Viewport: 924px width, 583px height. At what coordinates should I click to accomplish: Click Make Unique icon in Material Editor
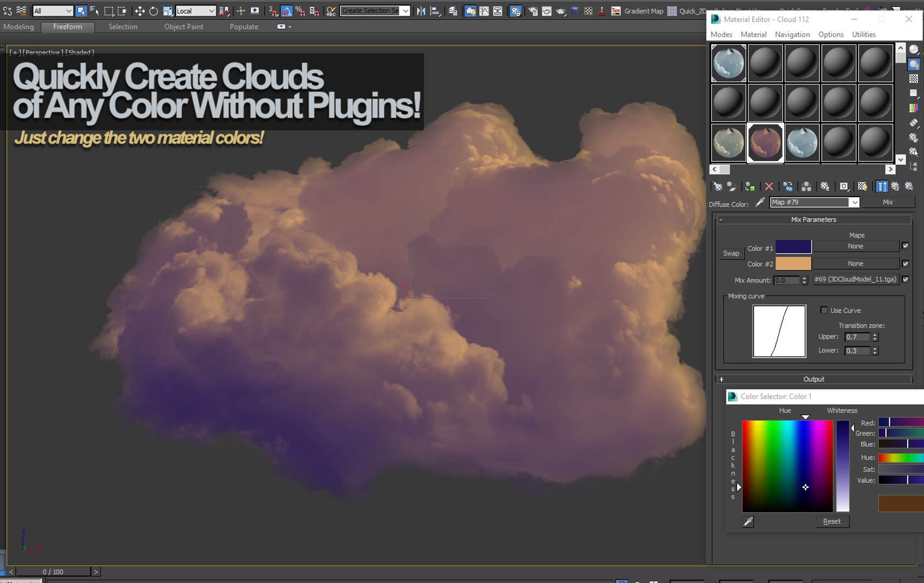pos(806,186)
